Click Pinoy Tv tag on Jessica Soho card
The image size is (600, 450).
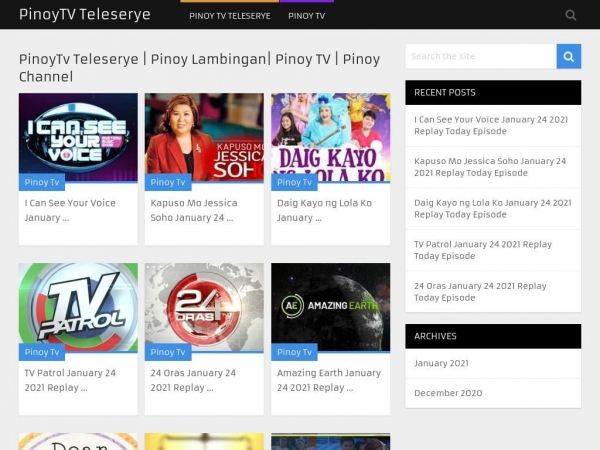[168, 182]
